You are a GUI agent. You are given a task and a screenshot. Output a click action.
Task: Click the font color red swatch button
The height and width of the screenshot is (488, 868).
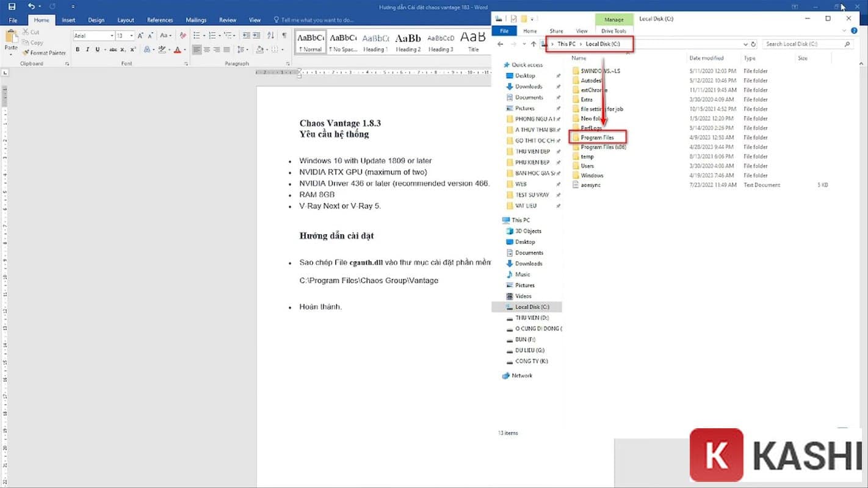pos(178,49)
